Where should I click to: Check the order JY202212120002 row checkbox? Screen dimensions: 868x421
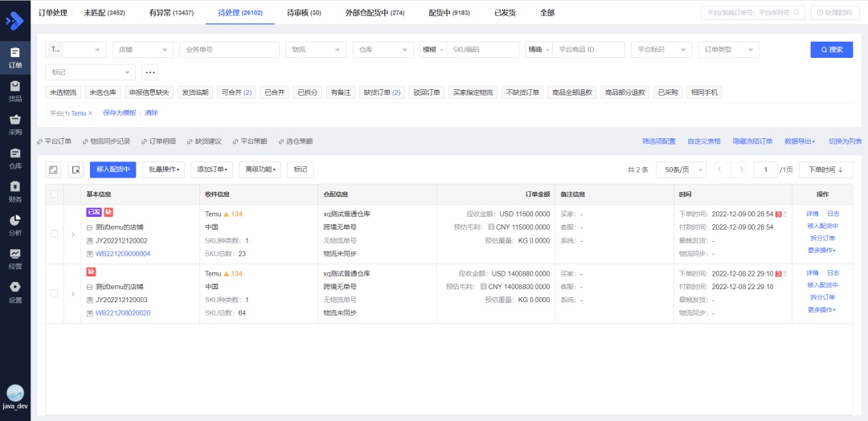click(x=54, y=234)
